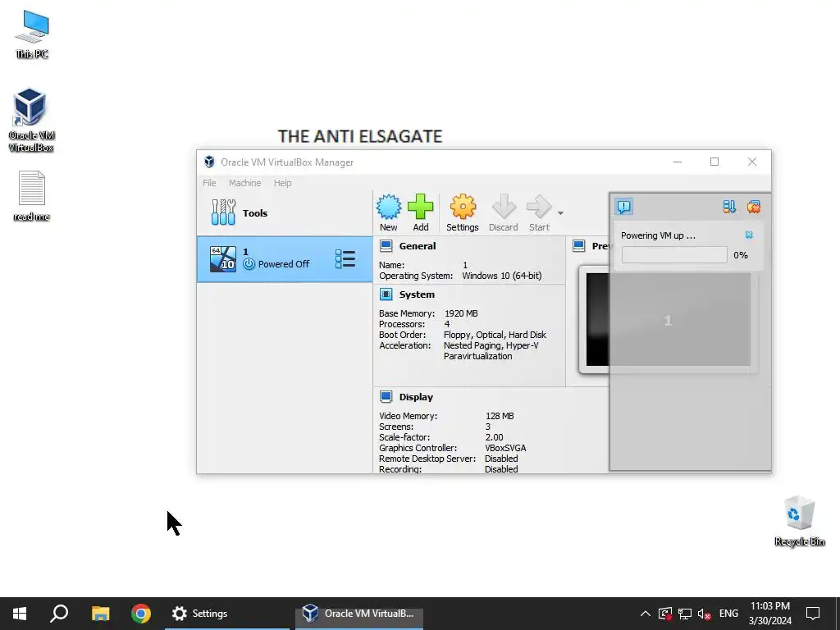Select the Tools entry in sidebar

point(285,212)
